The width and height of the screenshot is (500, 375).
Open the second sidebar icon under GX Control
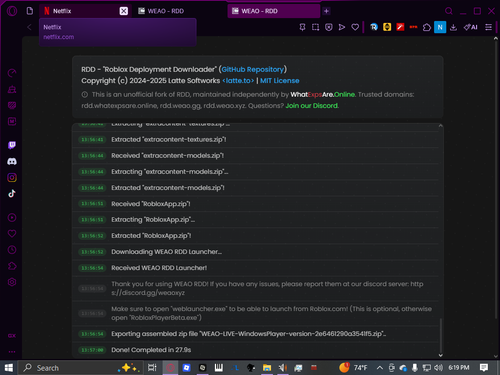click(12, 89)
